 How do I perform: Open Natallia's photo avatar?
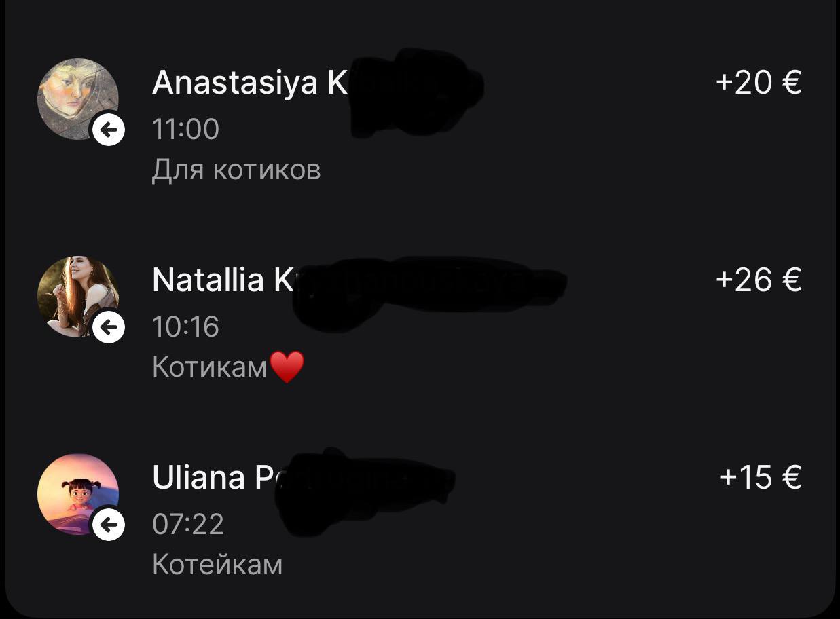(x=78, y=297)
